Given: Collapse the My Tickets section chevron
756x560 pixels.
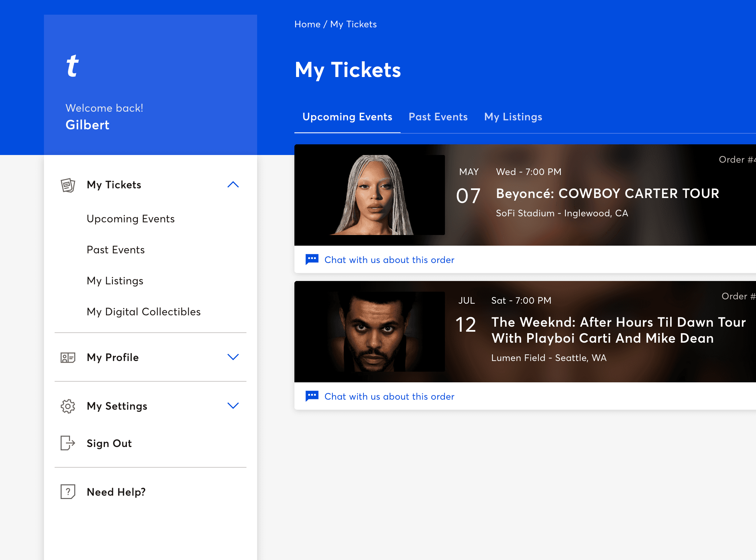Looking at the screenshot, I should pos(233,185).
